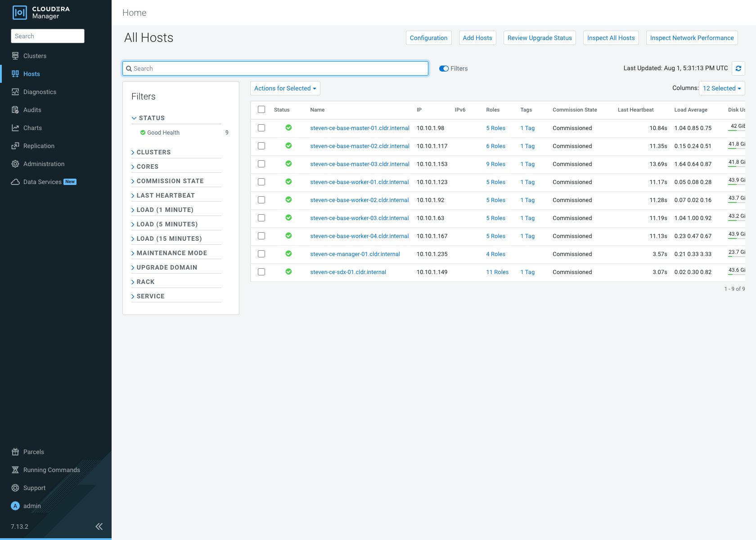This screenshot has height=540, width=756.
Task: Expand the CLUSTERS filter section
Action: (x=176, y=152)
